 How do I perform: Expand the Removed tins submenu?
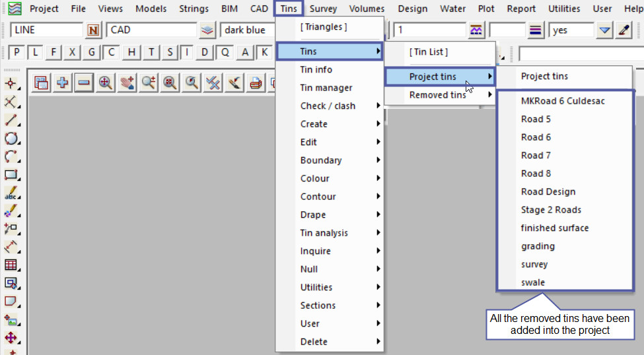coord(439,95)
